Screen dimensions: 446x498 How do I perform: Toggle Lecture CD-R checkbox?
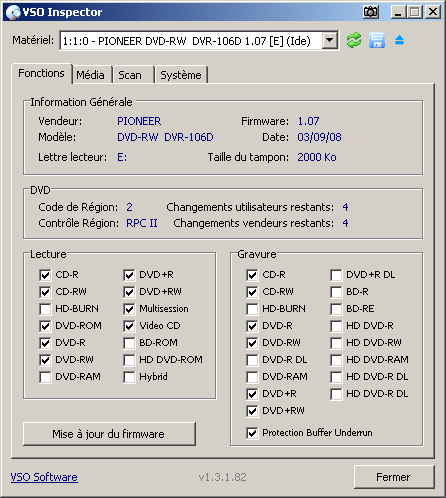pos(45,275)
